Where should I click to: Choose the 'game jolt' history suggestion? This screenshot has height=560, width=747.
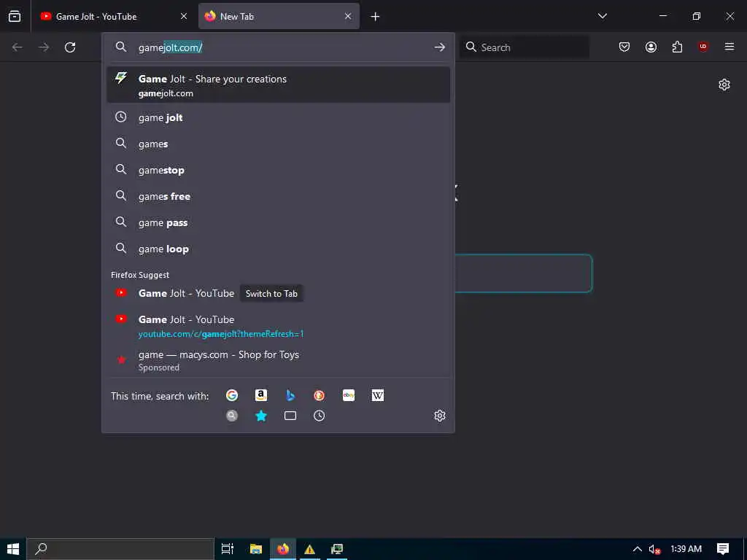(278, 117)
